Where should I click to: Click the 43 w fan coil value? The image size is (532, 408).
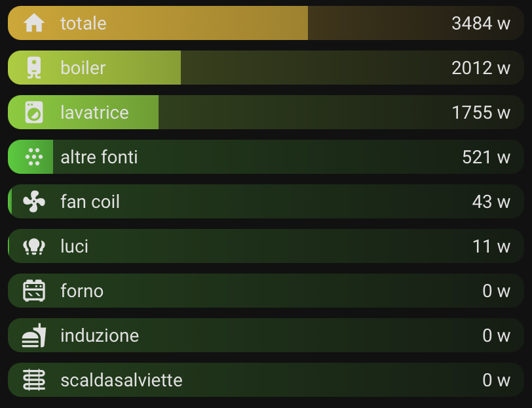491,202
